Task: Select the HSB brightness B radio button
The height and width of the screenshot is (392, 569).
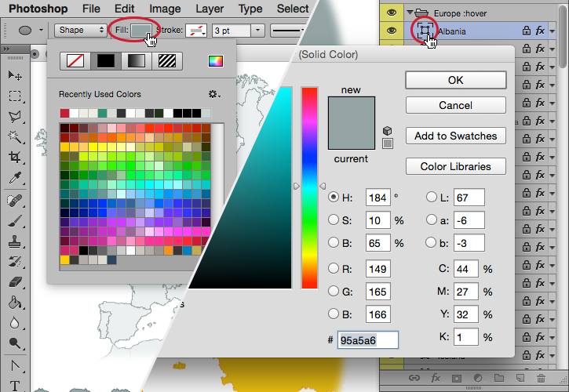Action: coord(333,242)
